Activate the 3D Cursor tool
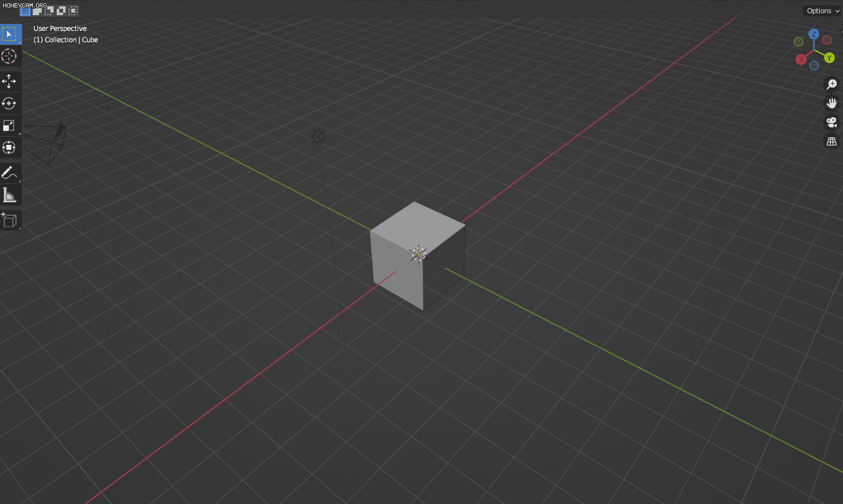Image resolution: width=843 pixels, height=504 pixels. [10, 56]
